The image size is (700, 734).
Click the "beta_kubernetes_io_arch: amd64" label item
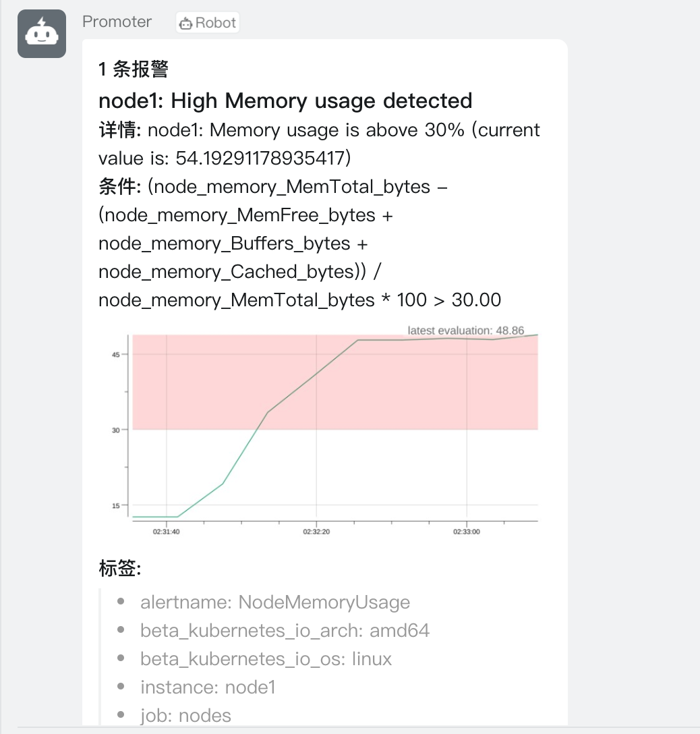(x=285, y=630)
